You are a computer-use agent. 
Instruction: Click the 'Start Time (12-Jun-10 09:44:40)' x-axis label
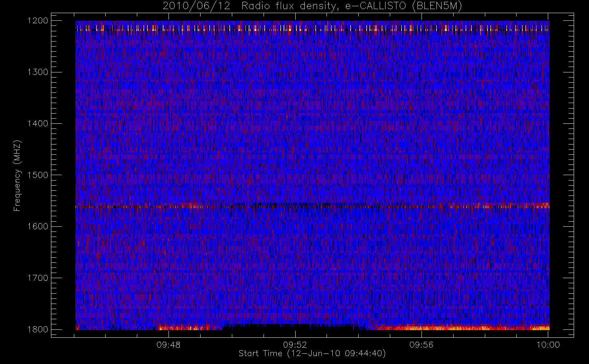coord(312,353)
